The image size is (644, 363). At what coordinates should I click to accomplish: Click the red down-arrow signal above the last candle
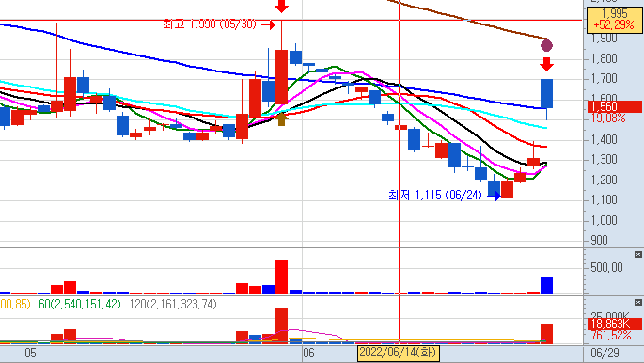pyautogui.click(x=546, y=65)
